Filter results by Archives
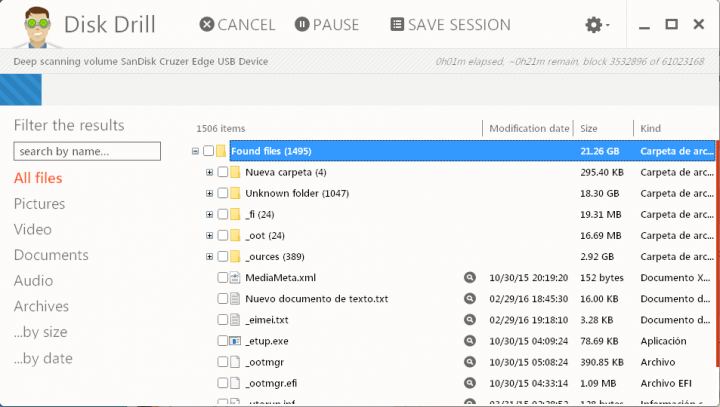Viewport: 720px width, 407px height. (x=41, y=306)
